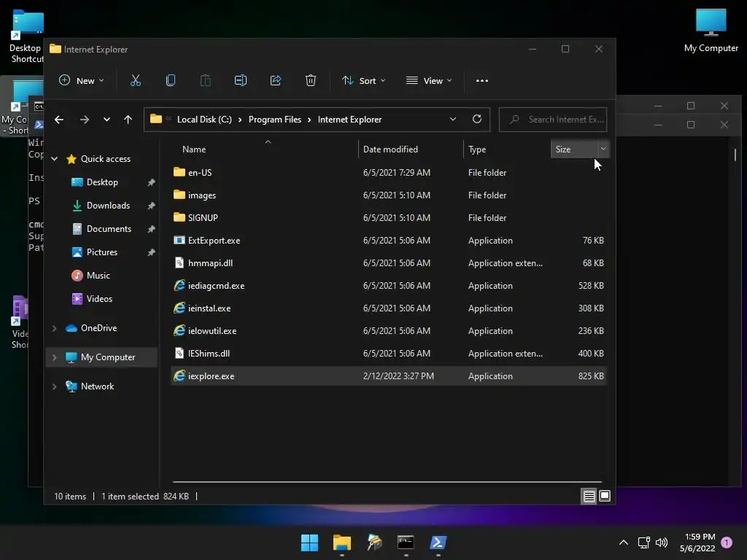The width and height of the screenshot is (747, 560).
Task: Open Desktop in Quick access
Action: (x=102, y=182)
